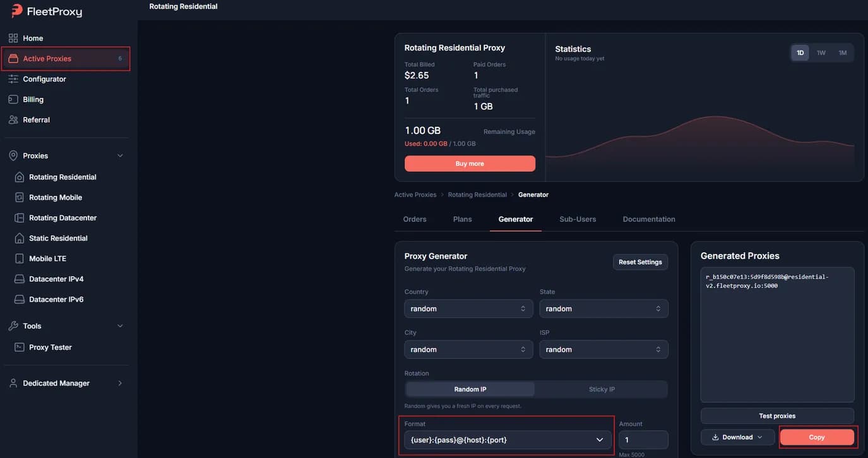The height and width of the screenshot is (458, 868).
Task: Switch statistics range to 1D
Action: [x=800, y=52]
